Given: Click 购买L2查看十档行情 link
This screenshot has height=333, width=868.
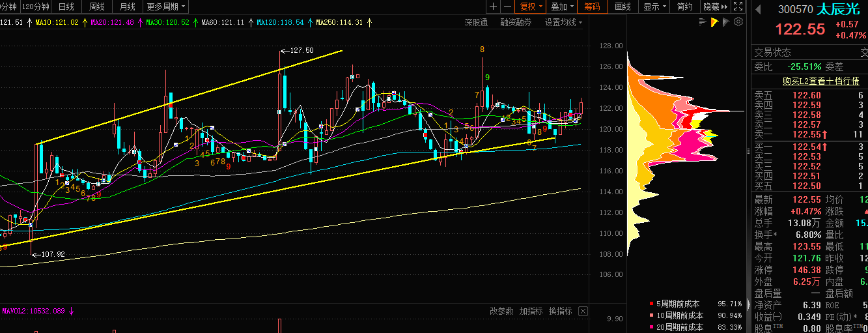Looking at the screenshot, I should 820,81.
